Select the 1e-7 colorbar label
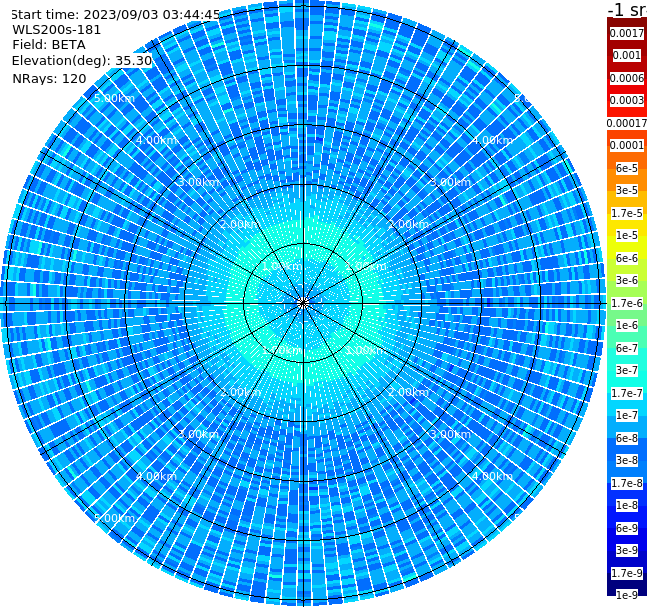 (x=627, y=415)
